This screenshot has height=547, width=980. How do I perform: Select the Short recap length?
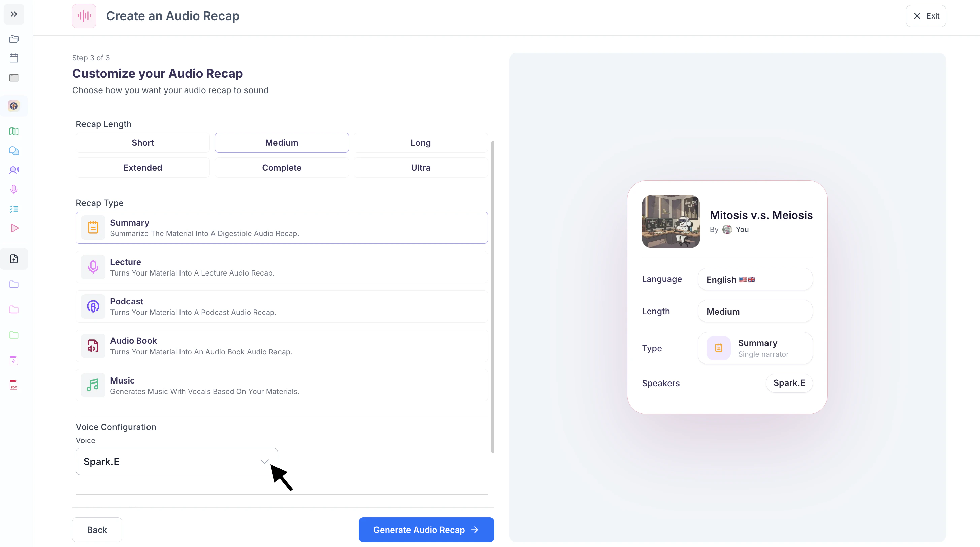coord(143,143)
